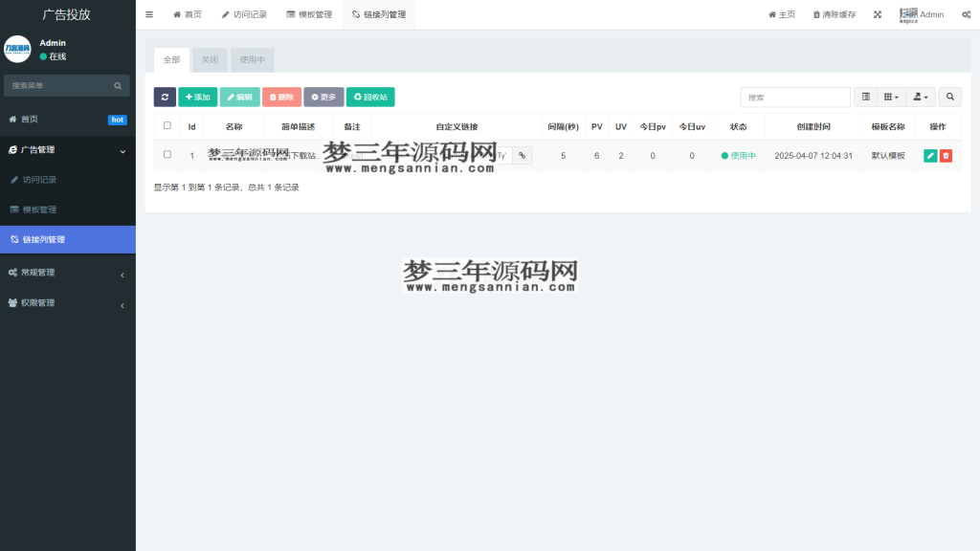
Task: Open the 回收站 button
Action: point(370,97)
